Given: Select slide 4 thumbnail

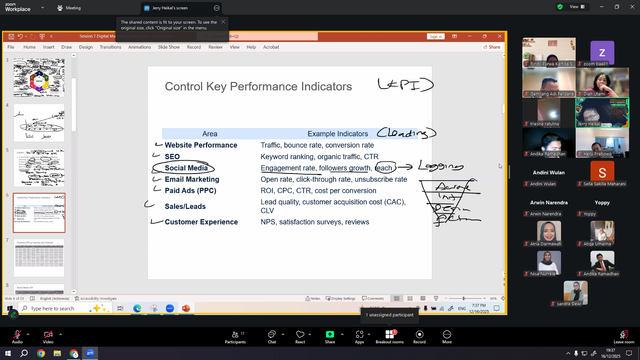Looking at the screenshot, I should pos(39,122).
